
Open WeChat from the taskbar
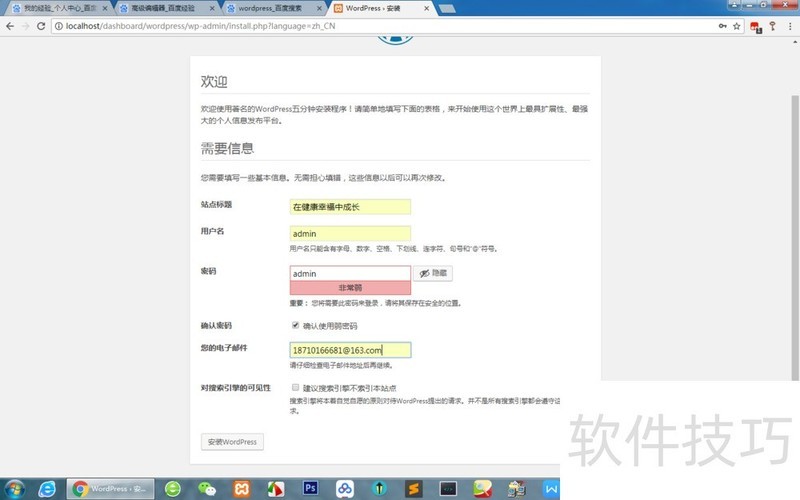coord(207,489)
